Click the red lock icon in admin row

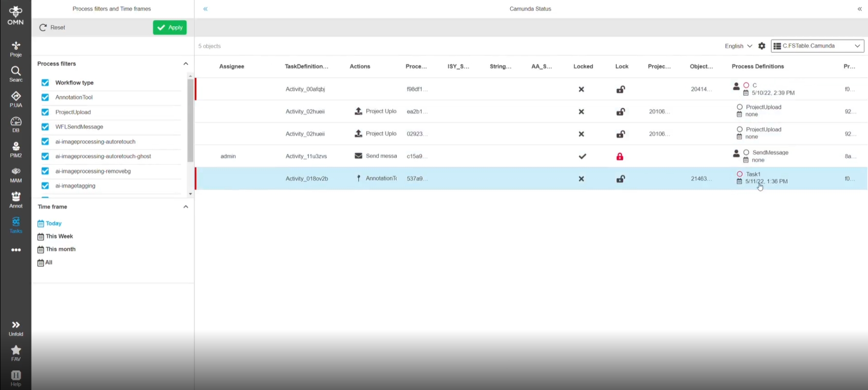[x=620, y=157]
